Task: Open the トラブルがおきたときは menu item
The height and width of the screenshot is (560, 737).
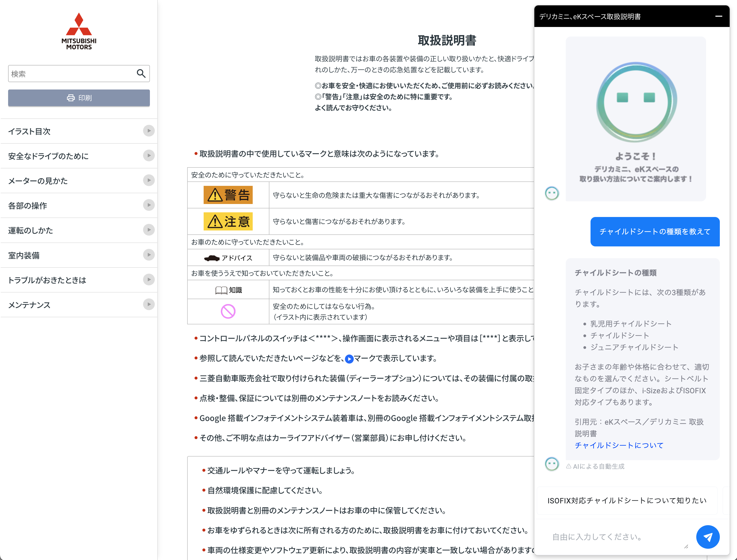Action: click(79, 280)
